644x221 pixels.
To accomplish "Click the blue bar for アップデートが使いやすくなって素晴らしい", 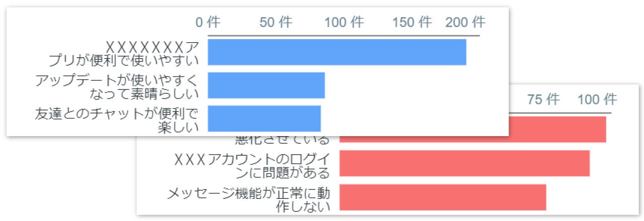I will [x=266, y=85].
